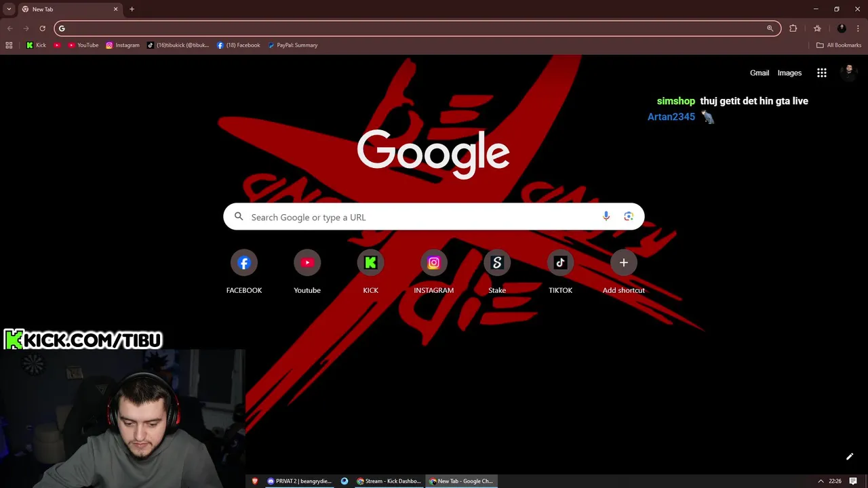Open Chrome's three-dot menu
This screenshot has width=868, height=488.
pyautogui.click(x=858, y=28)
